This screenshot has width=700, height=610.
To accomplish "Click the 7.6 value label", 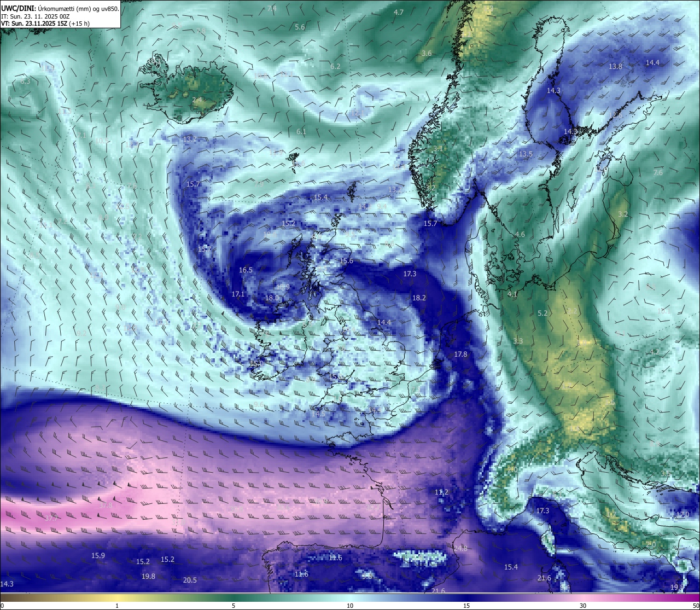I will point(658,172).
